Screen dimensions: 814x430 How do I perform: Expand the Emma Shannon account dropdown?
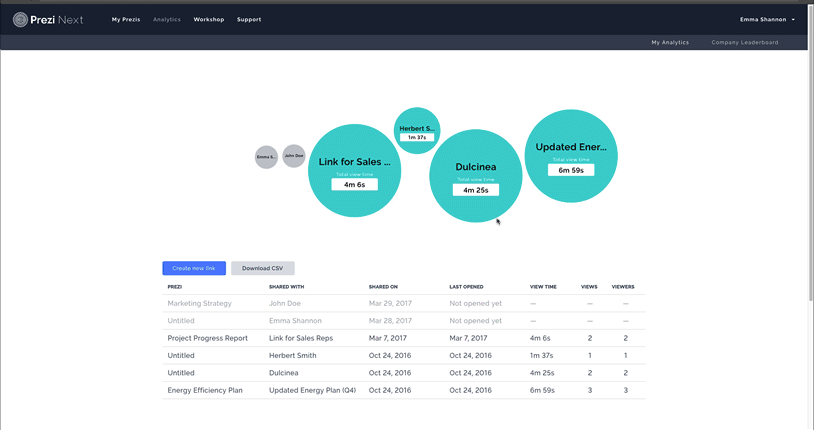(x=767, y=19)
